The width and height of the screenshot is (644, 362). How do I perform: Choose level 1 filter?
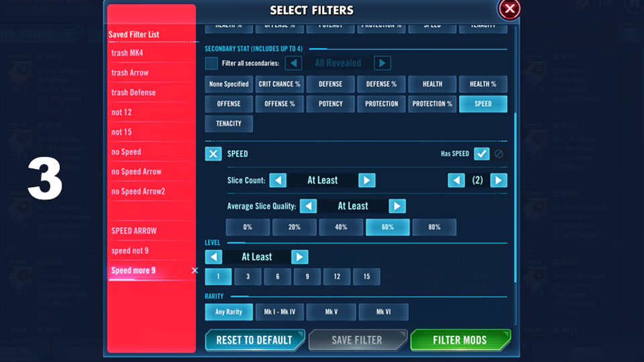pyautogui.click(x=218, y=277)
